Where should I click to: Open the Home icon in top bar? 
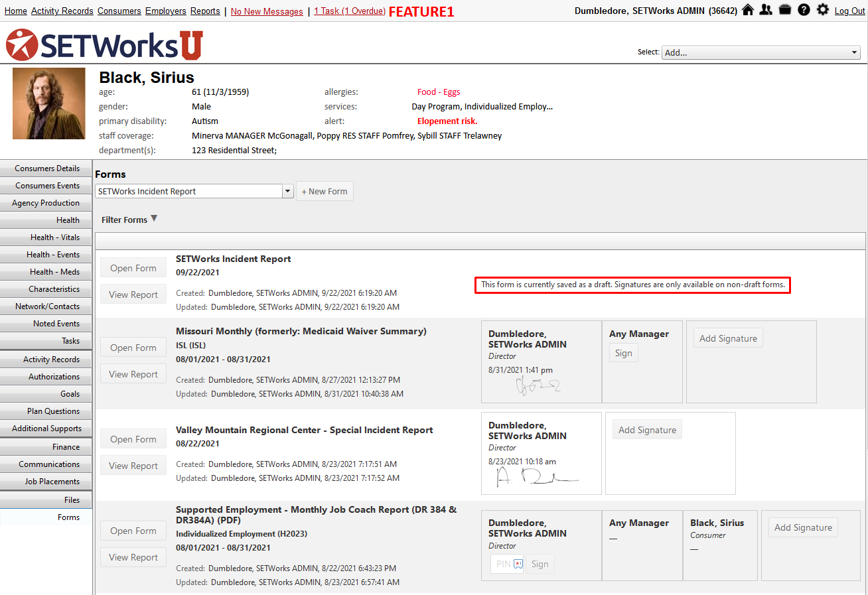[748, 10]
